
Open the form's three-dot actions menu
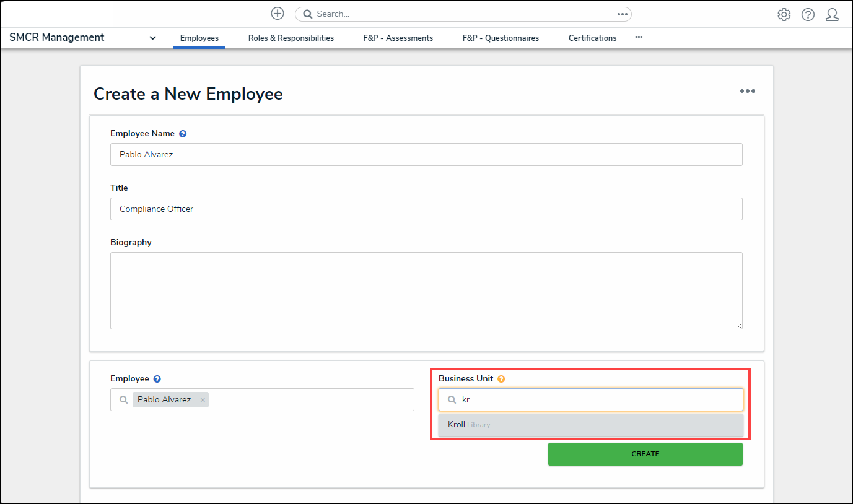(747, 92)
